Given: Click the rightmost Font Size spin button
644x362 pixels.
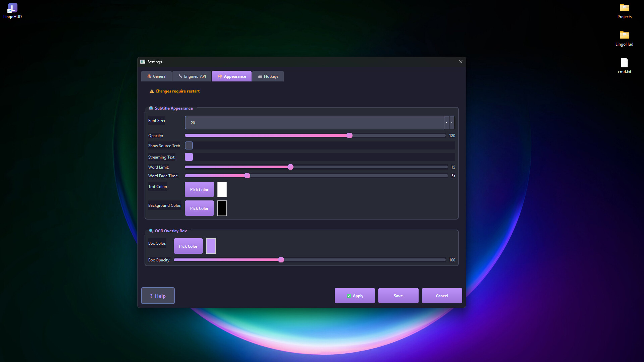Looking at the screenshot, I should coord(452,123).
